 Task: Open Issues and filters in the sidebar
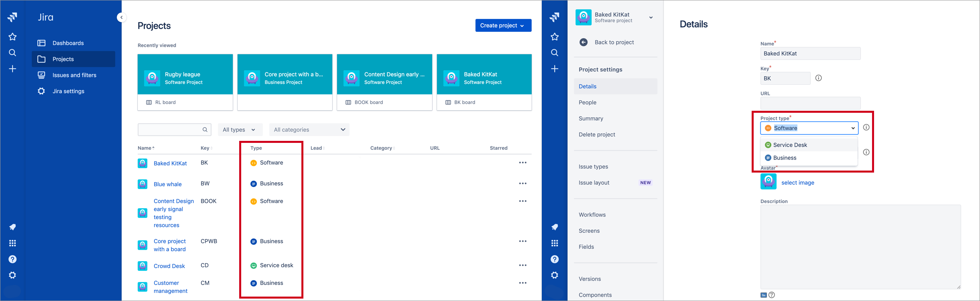[x=73, y=75]
